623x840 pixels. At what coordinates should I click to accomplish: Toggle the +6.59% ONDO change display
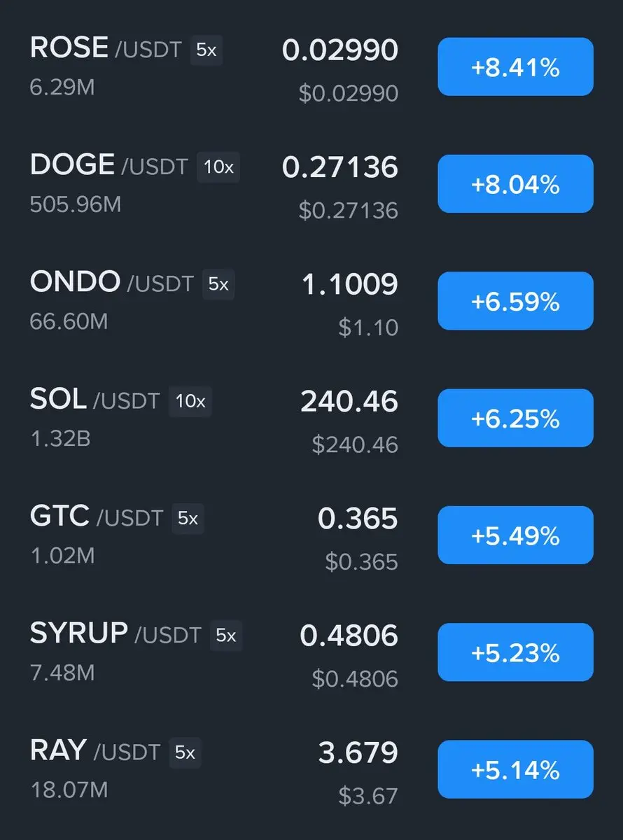(x=515, y=301)
